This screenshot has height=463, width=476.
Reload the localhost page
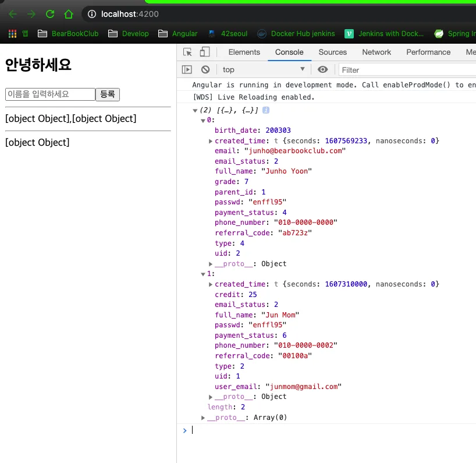tap(50, 14)
